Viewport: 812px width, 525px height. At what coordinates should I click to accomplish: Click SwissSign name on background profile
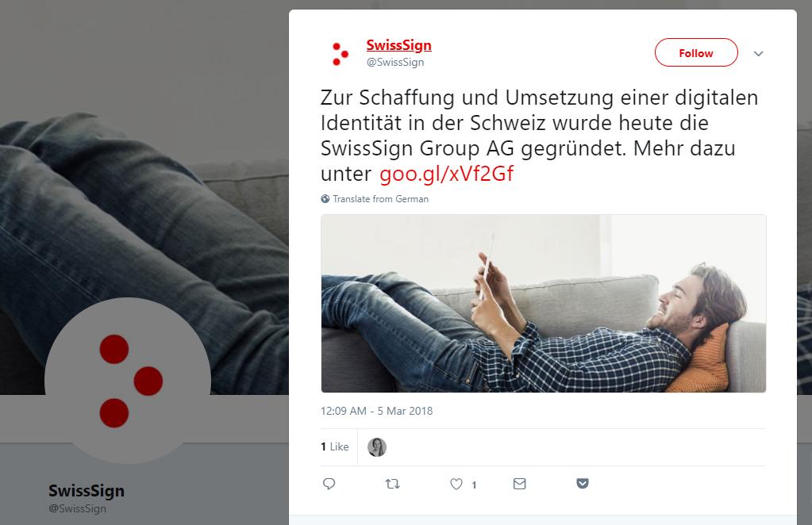[87, 490]
